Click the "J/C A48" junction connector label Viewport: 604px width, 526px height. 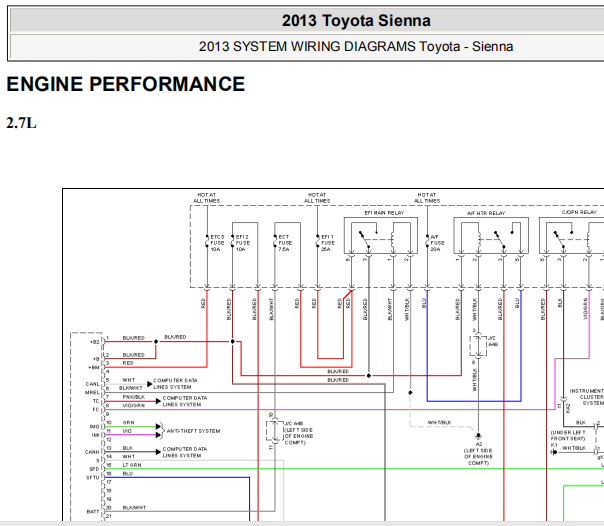493,341
